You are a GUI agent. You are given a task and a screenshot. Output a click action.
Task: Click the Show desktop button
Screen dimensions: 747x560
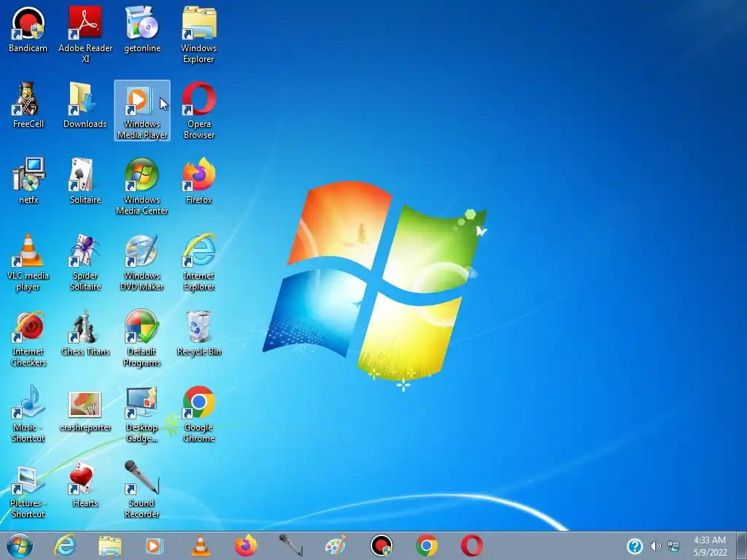point(741,545)
